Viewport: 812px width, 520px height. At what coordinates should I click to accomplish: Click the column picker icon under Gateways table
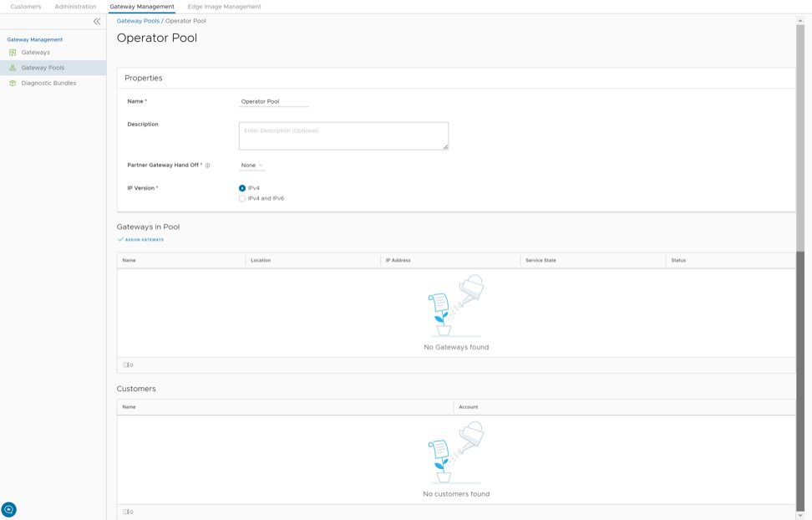coord(127,365)
